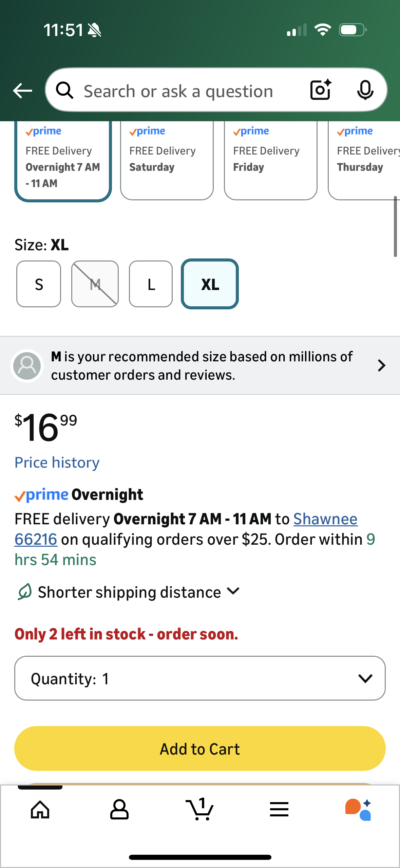Open camera lens visual search
This screenshot has height=868, width=400.
point(320,90)
